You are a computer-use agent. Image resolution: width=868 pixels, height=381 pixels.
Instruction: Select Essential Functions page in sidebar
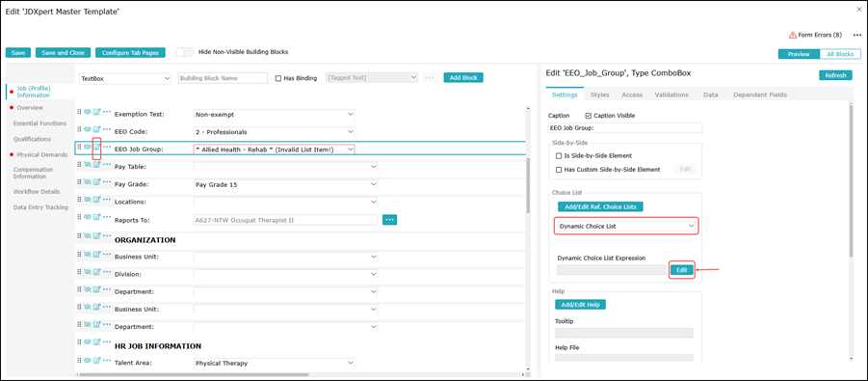pos(39,123)
